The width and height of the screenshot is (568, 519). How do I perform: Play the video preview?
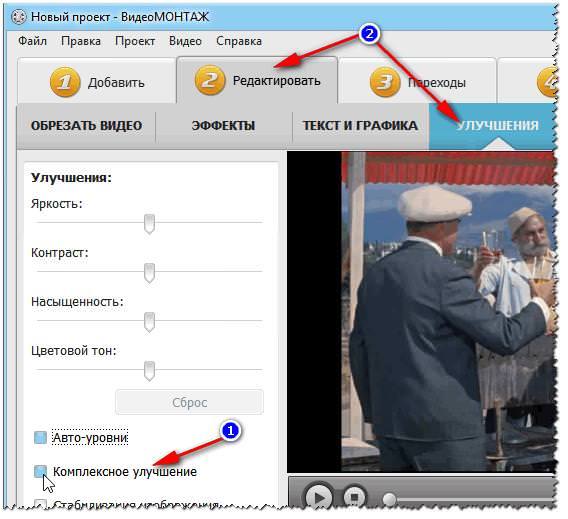coord(319,497)
